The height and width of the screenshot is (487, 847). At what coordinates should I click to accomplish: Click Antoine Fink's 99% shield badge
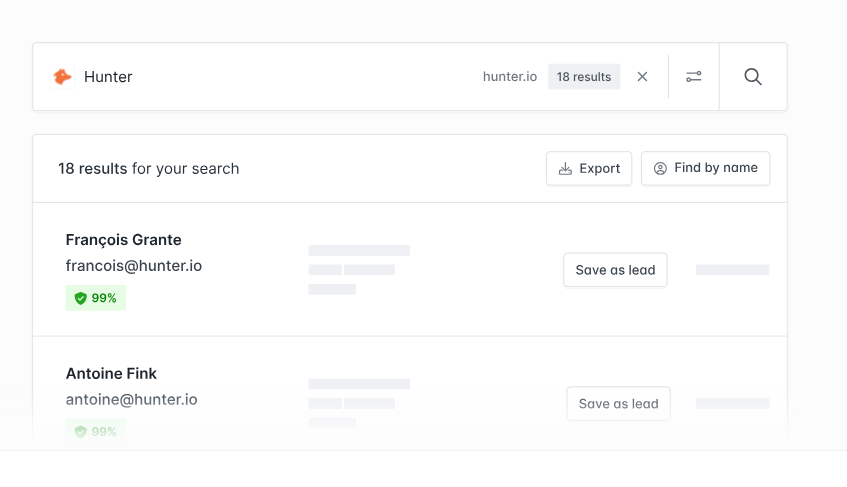coord(96,431)
